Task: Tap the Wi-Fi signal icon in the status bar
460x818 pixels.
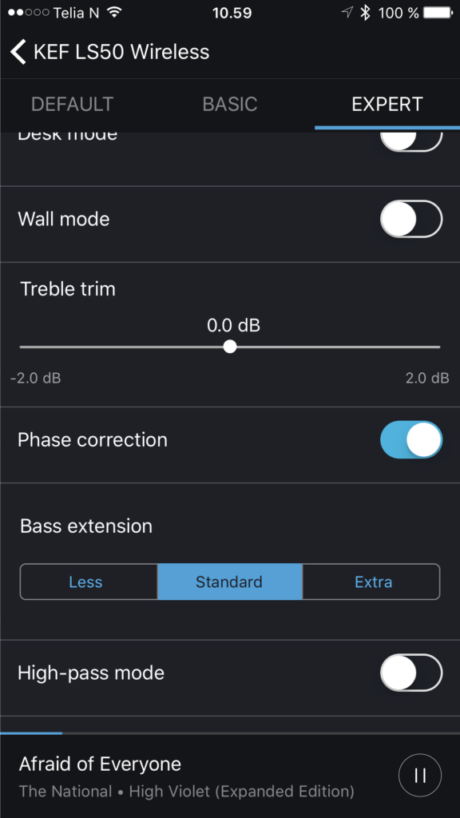Action: point(114,13)
